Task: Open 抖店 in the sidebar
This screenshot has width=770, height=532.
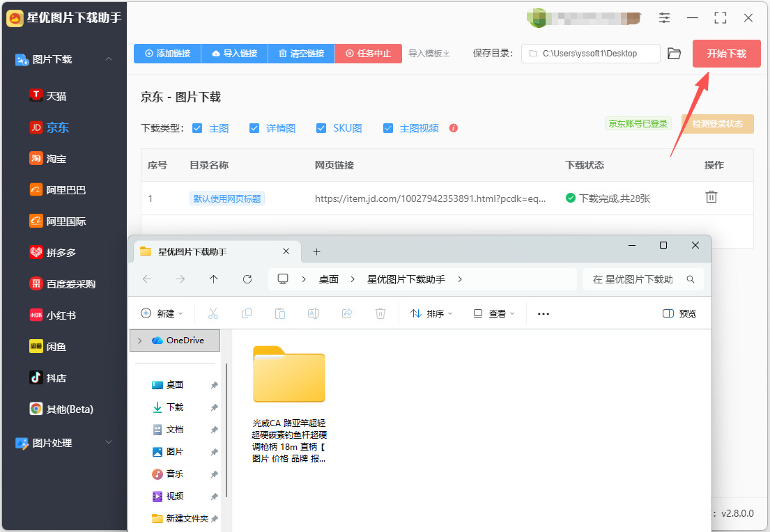Action: tap(48, 378)
